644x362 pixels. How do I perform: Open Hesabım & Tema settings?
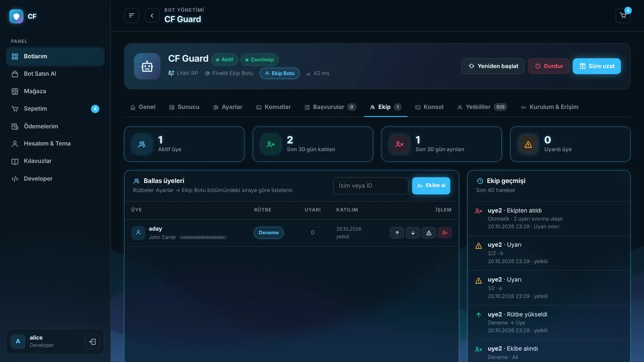coord(55,143)
